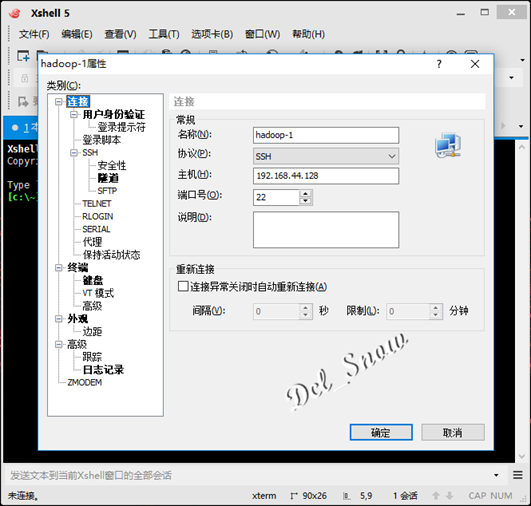This screenshot has width=531, height=506.
Task: Select TELNET in the category tree
Action: click(x=97, y=204)
